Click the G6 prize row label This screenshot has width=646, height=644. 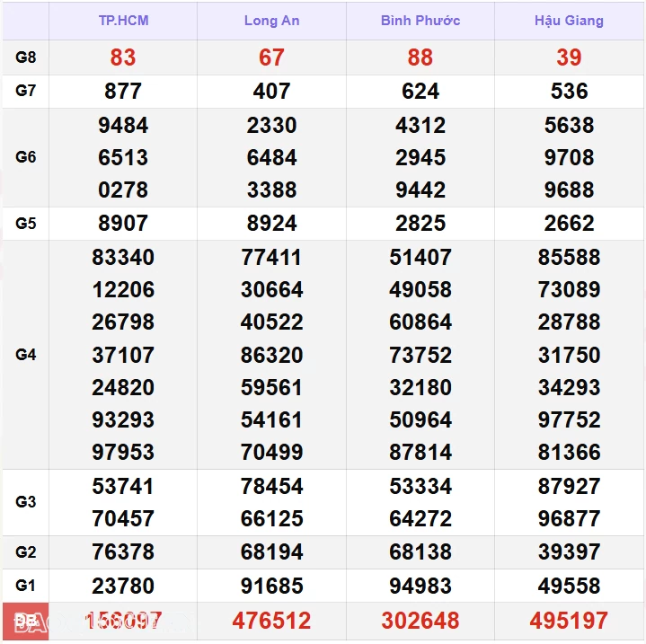tap(26, 157)
